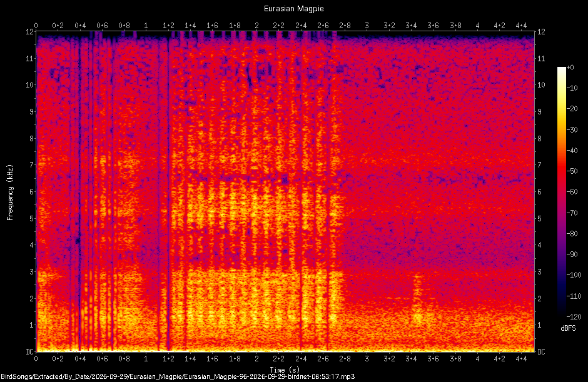Click the "4·4" tick on top time axis

click(x=522, y=26)
